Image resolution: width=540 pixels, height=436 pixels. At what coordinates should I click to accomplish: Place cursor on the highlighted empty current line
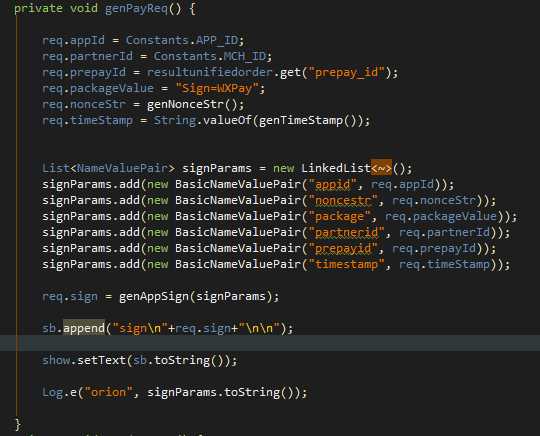(270, 343)
